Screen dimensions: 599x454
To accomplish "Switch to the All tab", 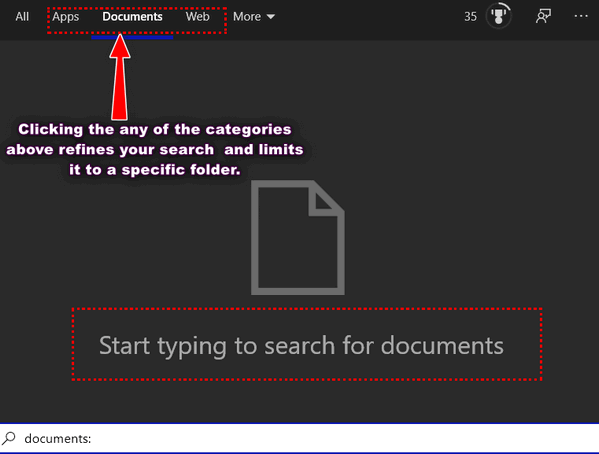I will pos(22,16).
